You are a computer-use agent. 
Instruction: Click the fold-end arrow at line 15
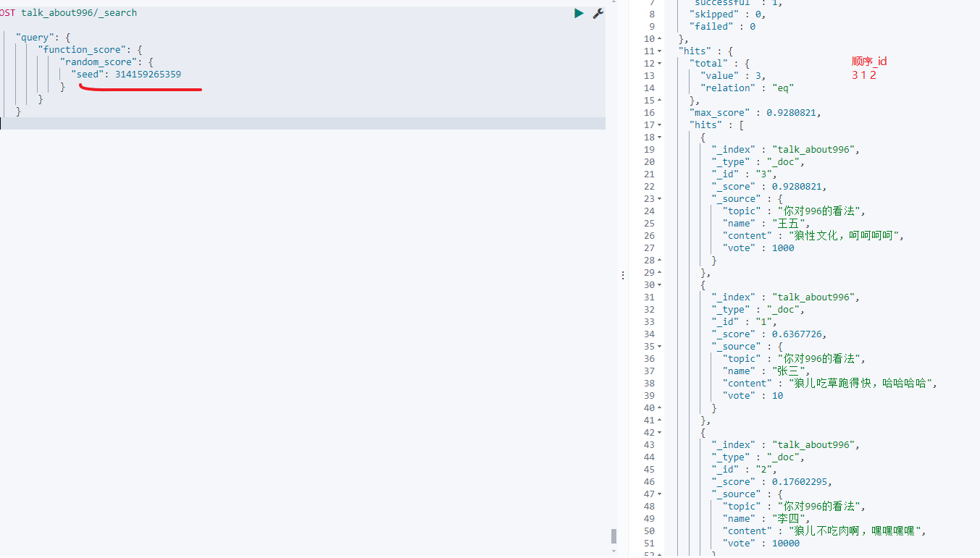click(660, 101)
